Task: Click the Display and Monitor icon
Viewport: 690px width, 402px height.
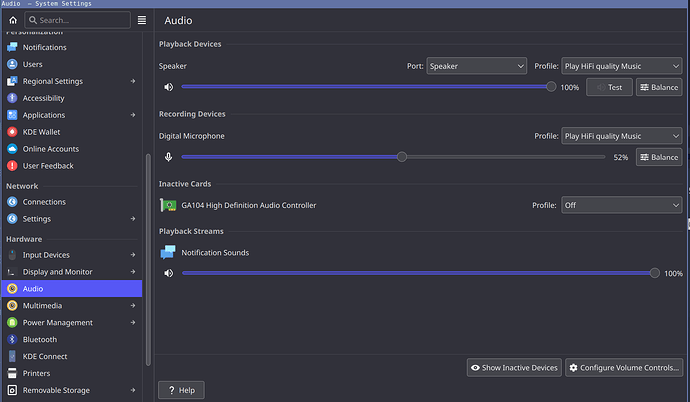Action: (12, 272)
